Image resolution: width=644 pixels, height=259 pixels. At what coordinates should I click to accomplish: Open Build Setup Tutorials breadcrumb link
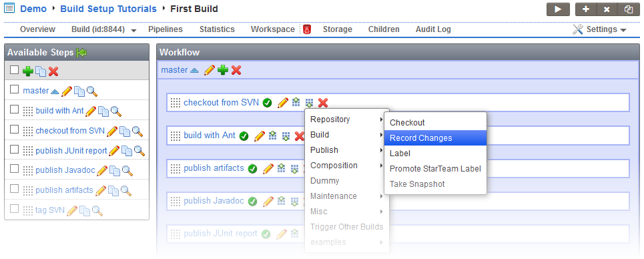[x=108, y=9]
